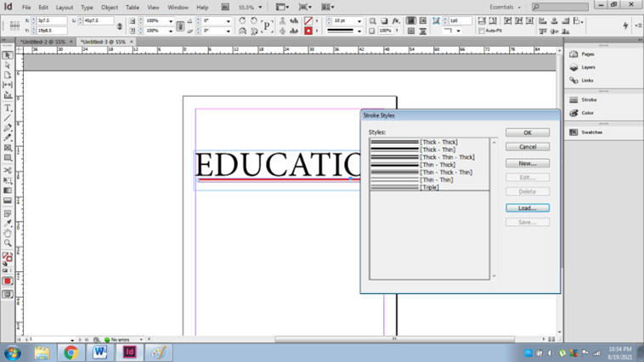Open the Object menu

coord(110,7)
